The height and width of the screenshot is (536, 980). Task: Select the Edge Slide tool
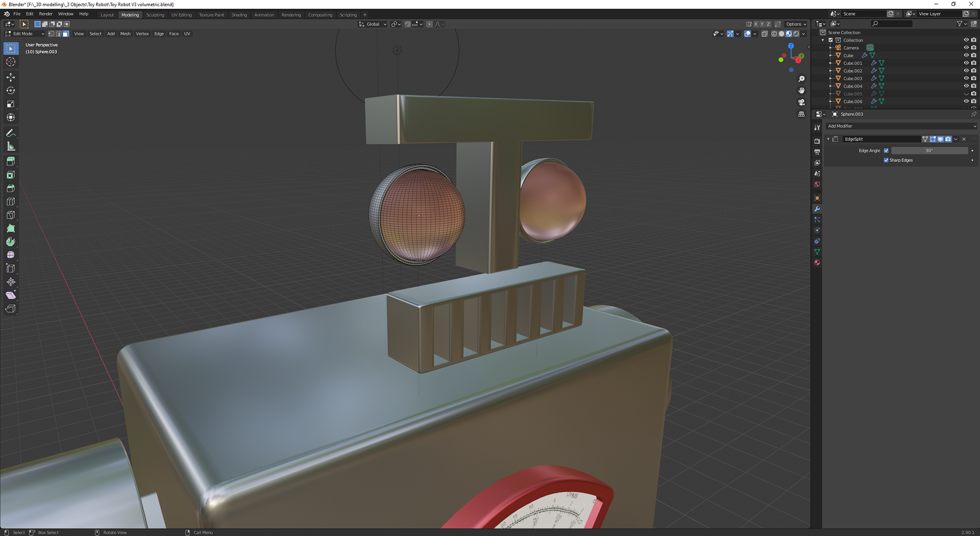click(x=11, y=269)
